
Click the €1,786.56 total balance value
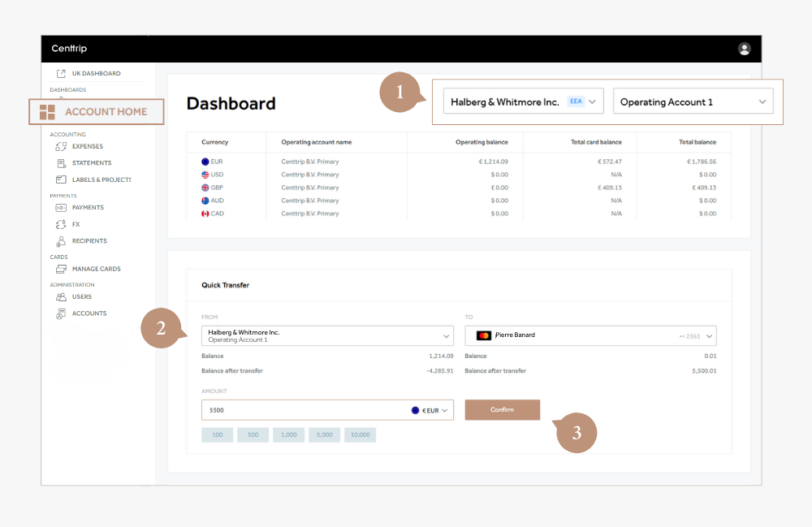pos(702,162)
